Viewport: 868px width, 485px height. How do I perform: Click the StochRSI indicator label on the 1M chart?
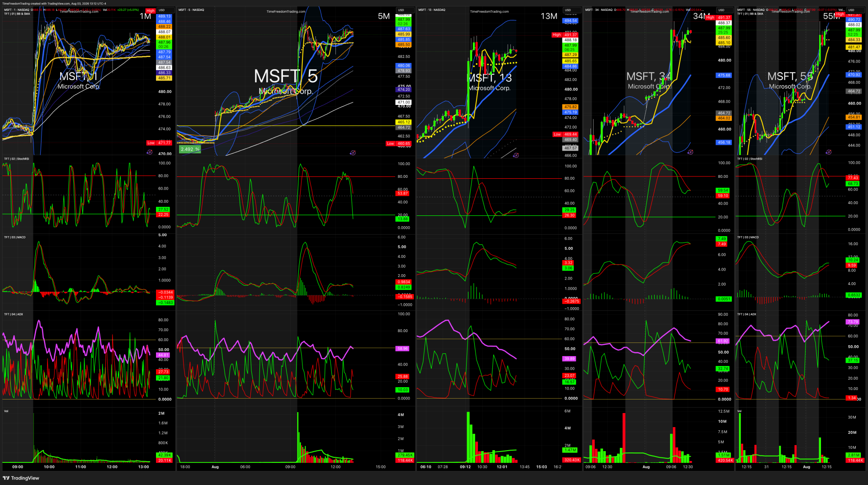point(17,159)
